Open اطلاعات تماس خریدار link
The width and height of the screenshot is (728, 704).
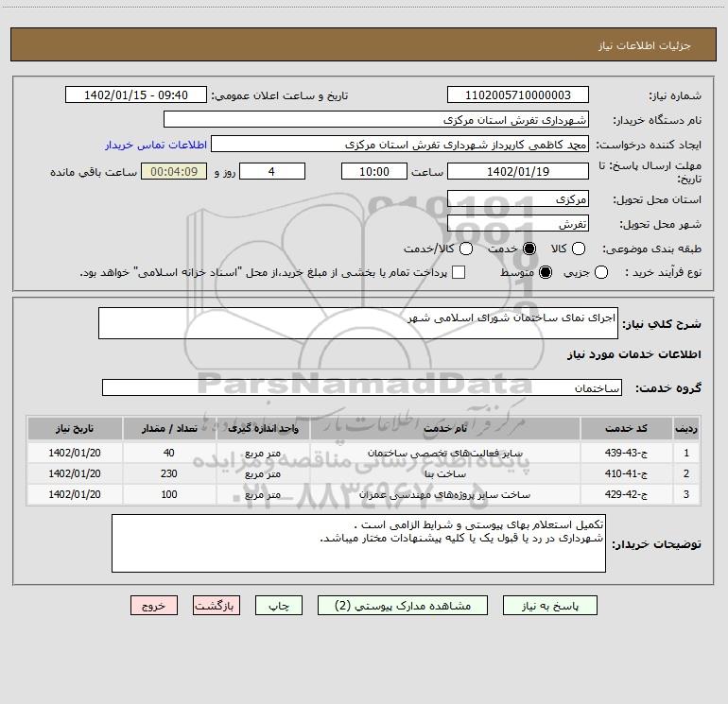(156, 145)
